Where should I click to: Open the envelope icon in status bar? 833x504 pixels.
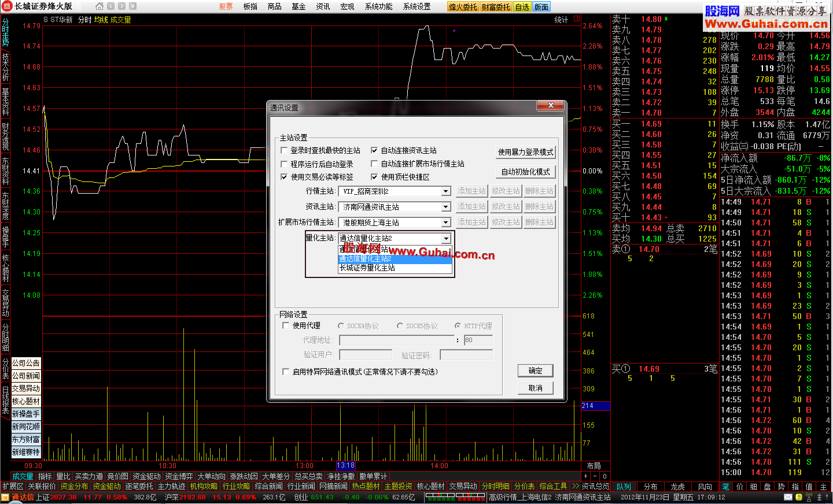(788, 497)
